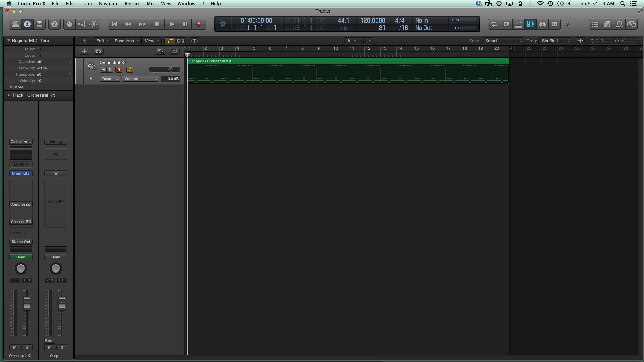Image resolution: width=644 pixels, height=362 pixels.
Task: Click the Pause transport button
Action: coord(185,24)
